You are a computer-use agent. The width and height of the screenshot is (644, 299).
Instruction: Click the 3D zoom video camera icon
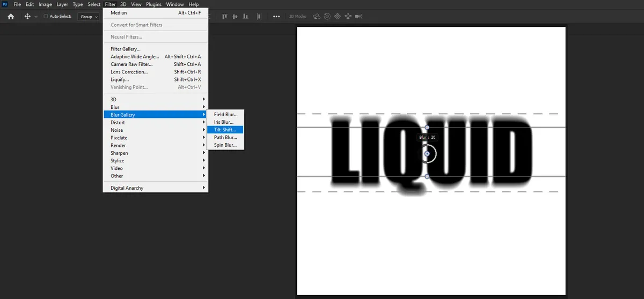358,17
